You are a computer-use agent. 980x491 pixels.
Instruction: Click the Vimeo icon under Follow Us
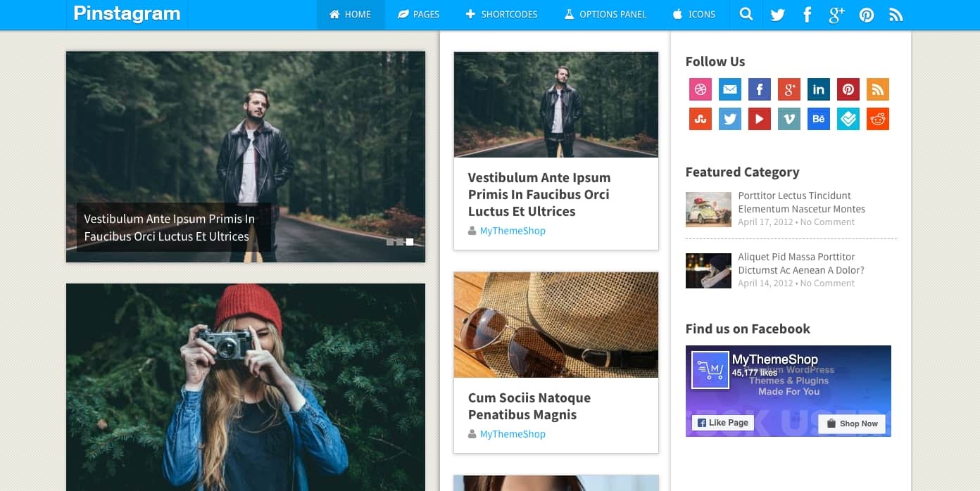[789, 119]
